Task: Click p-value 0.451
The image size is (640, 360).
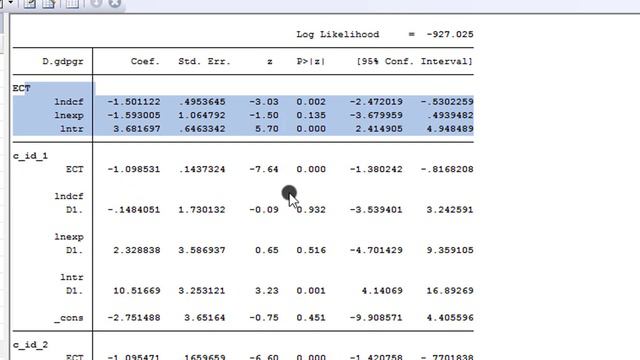Action: pyautogui.click(x=311, y=318)
